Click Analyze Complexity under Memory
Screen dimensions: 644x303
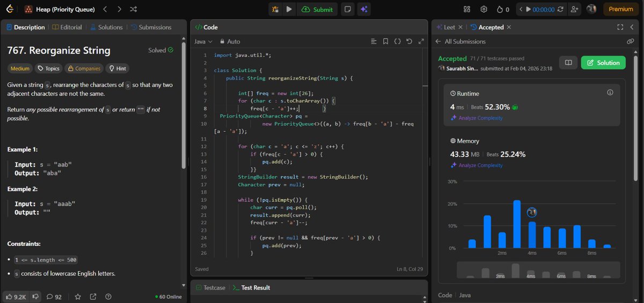click(x=477, y=165)
